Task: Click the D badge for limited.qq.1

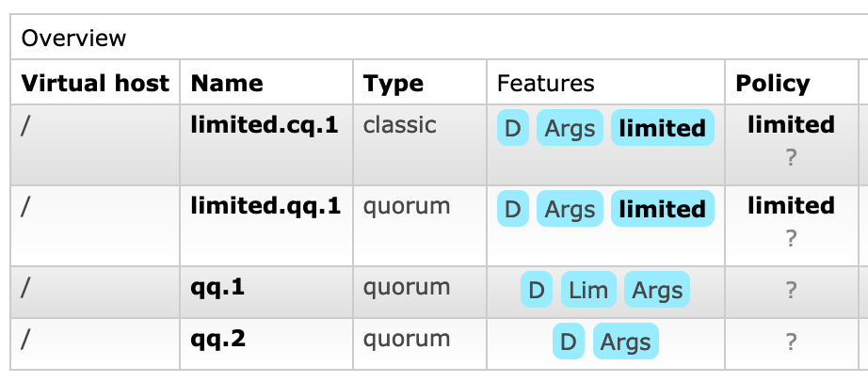Action: (x=512, y=209)
